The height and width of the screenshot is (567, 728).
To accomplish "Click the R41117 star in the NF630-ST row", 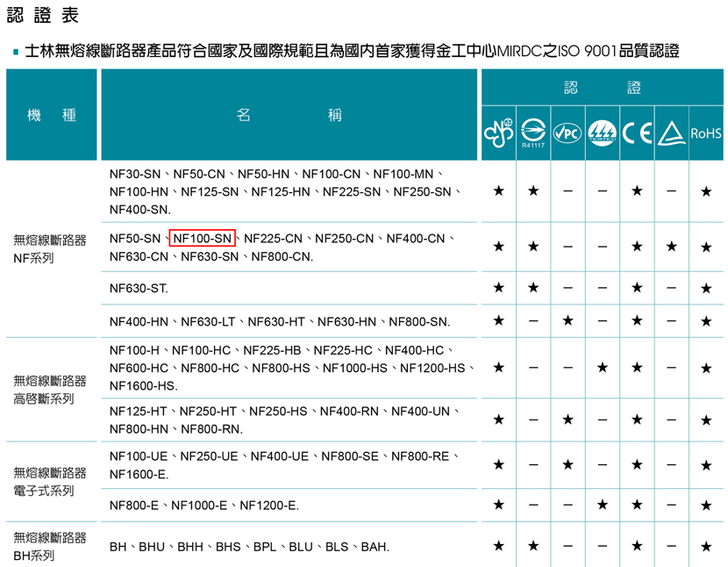I will coord(533,288).
